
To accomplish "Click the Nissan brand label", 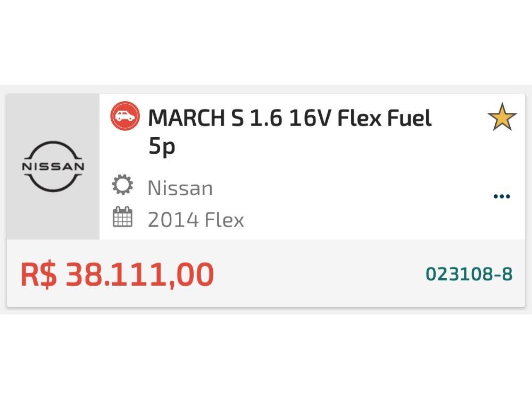I will [x=180, y=188].
